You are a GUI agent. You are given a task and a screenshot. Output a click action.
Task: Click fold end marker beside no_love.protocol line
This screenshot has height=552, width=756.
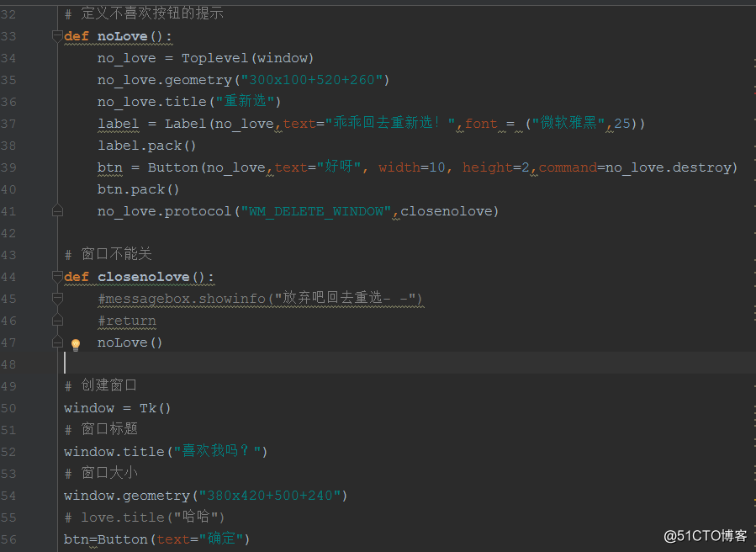(x=57, y=211)
